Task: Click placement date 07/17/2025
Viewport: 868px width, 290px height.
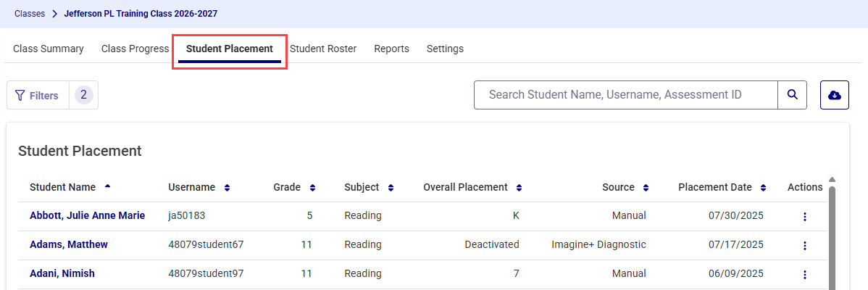Action: (735, 244)
